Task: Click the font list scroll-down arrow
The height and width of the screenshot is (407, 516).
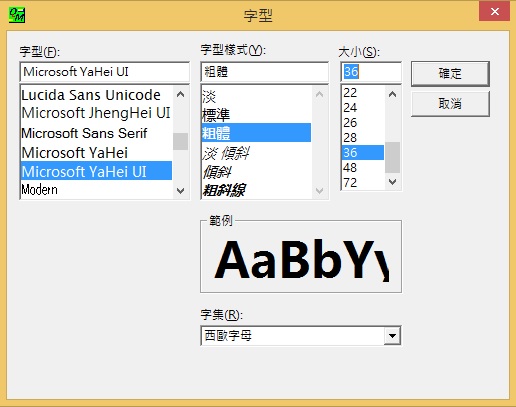Action: [x=180, y=191]
